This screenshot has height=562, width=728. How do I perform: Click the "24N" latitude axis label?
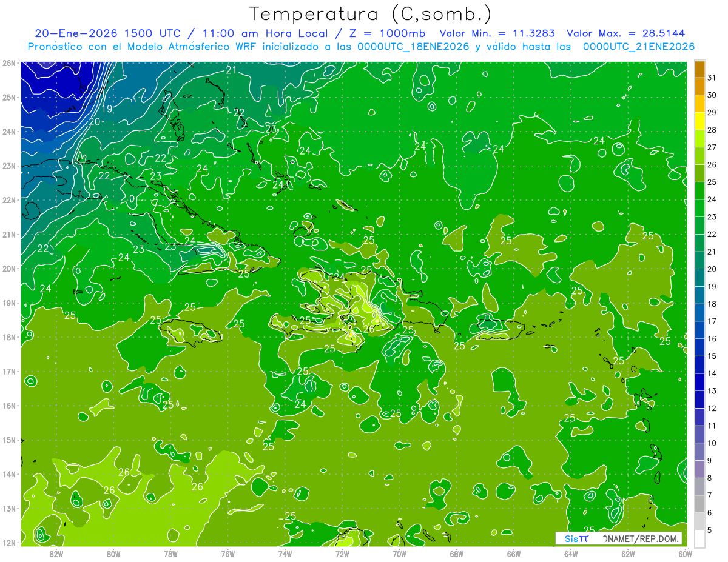click(x=8, y=132)
